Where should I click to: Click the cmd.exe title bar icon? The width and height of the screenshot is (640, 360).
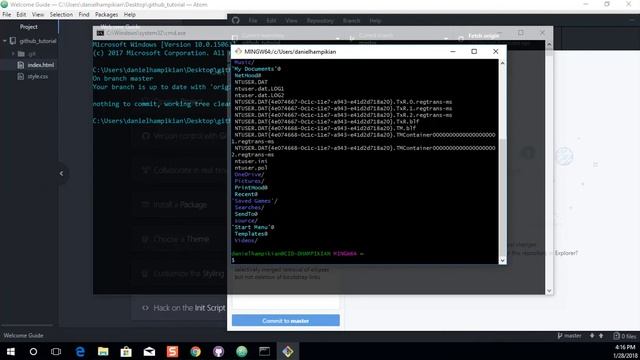point(100,33)
